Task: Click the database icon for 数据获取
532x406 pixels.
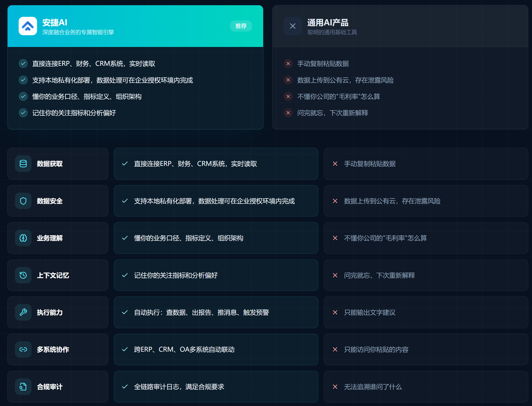Action: click(x=23, y=164)
